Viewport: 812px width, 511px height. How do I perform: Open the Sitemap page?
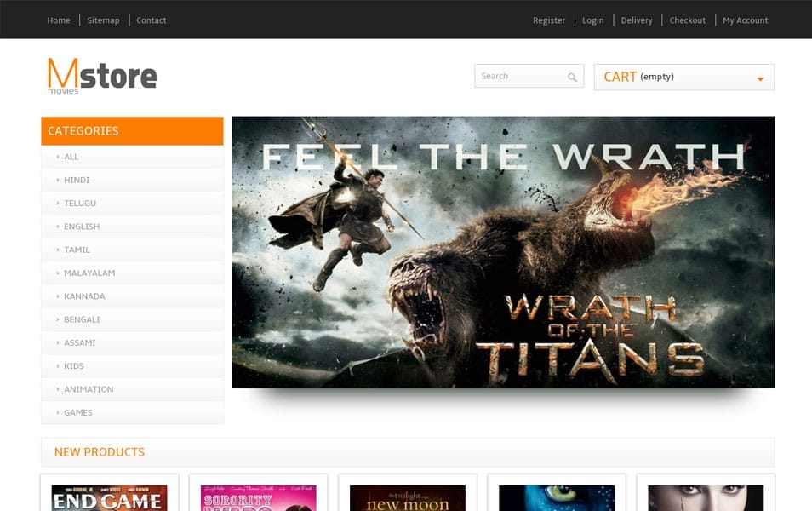[103, 20]
